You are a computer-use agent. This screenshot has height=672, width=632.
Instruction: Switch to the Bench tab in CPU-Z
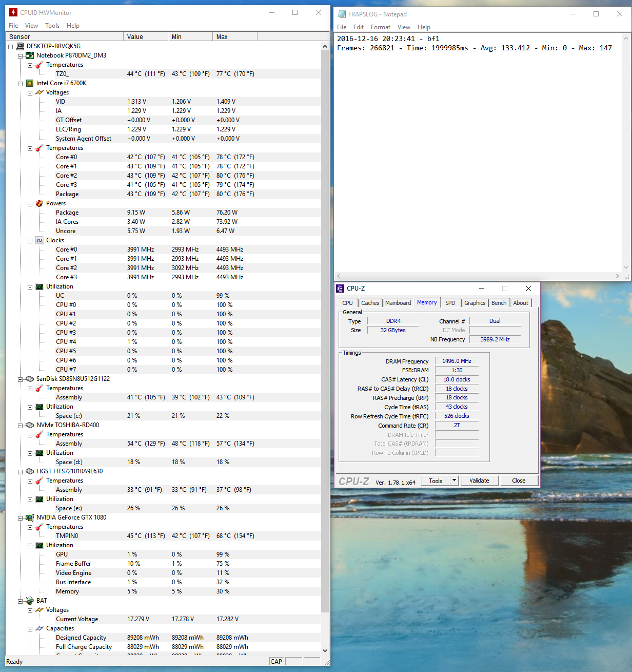499,303
